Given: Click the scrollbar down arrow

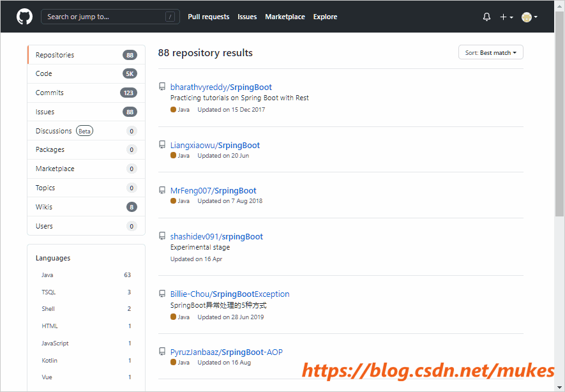Looking at the screenshot, I should (x=560, y=388).
